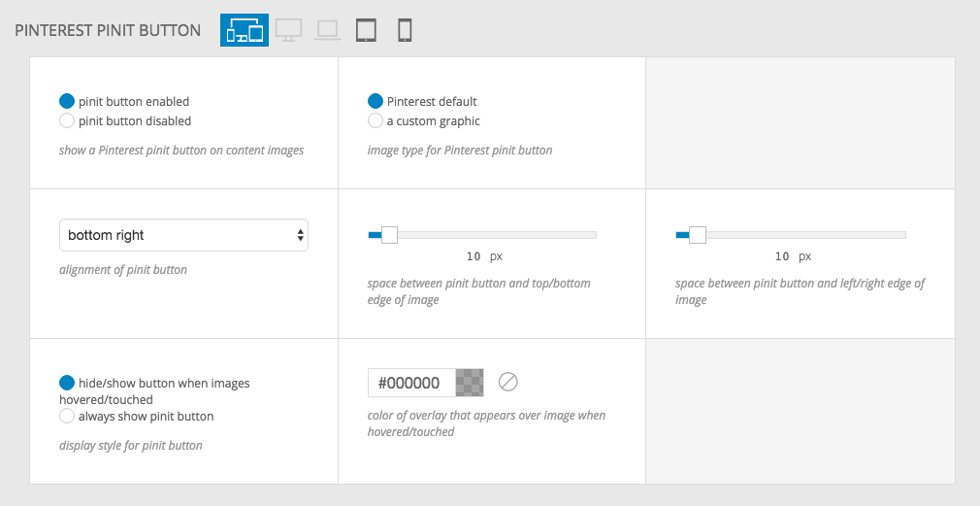
Task: Click 'image type for Pinterest pinit button' text
Action: pyautogui.click(x=460, y=151)
